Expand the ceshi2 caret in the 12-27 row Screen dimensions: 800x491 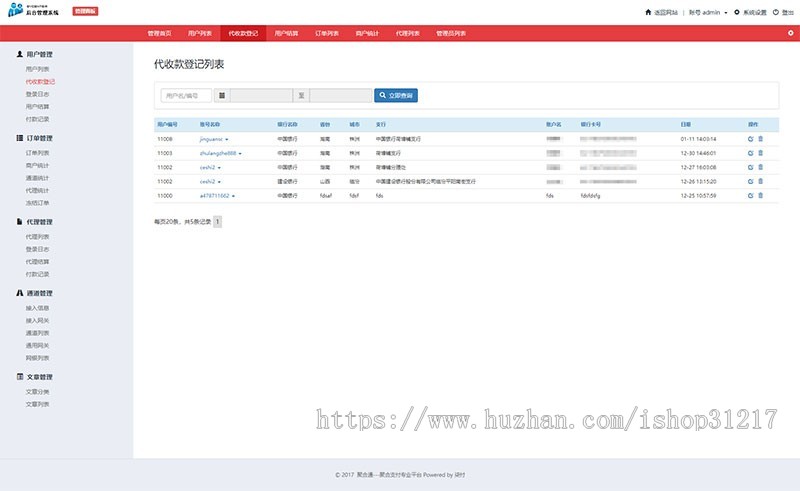click(219, 168)
